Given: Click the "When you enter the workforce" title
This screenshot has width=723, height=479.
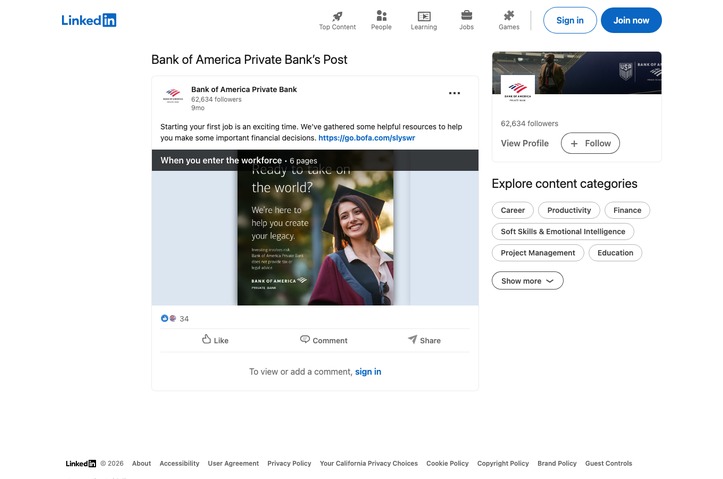Looking at the screenshot, I should pyautogui.click(x=221, y=160).
